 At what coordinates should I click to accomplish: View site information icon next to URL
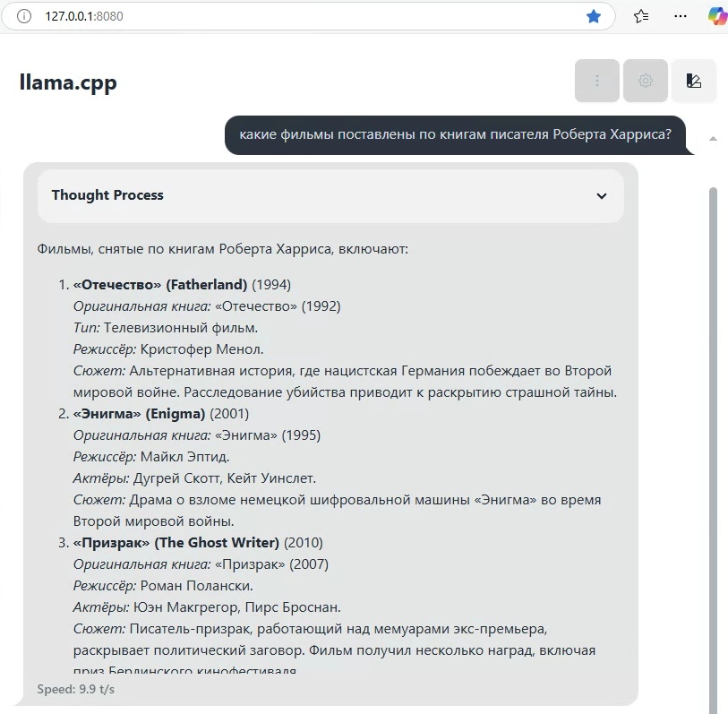click(24, 16)
